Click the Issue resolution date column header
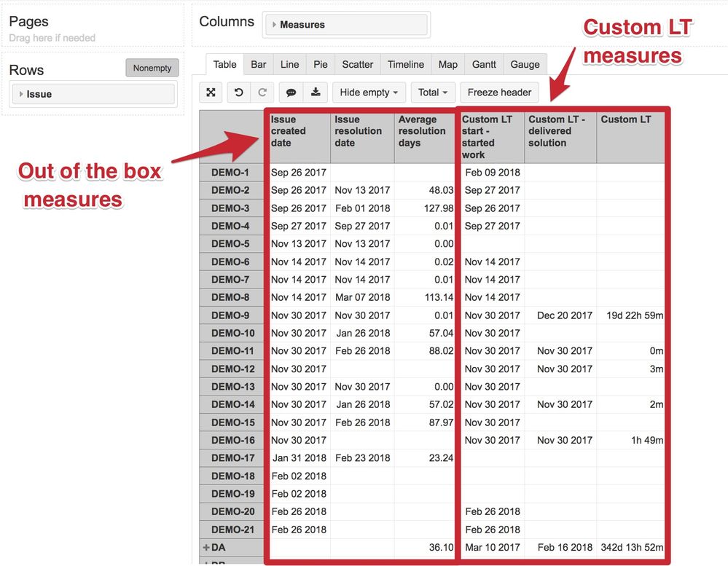728x566 pixels. pyautogui.click(x=362, y=137)
